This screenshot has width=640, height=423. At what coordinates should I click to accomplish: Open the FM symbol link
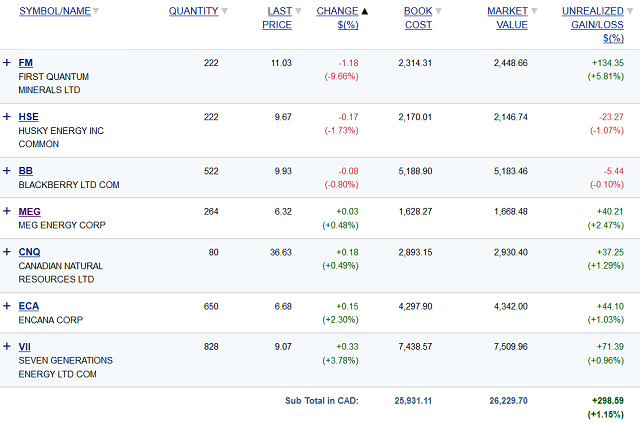coord(25,63)
